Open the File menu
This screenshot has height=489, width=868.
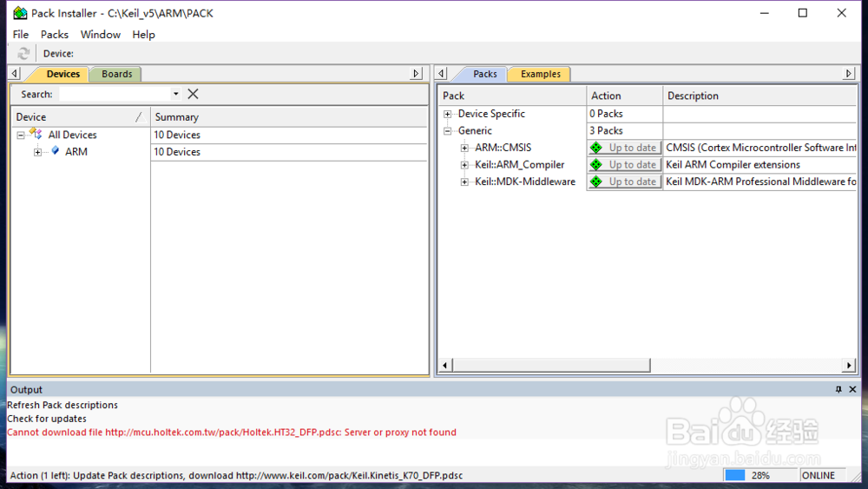click(x=21, y=35)
